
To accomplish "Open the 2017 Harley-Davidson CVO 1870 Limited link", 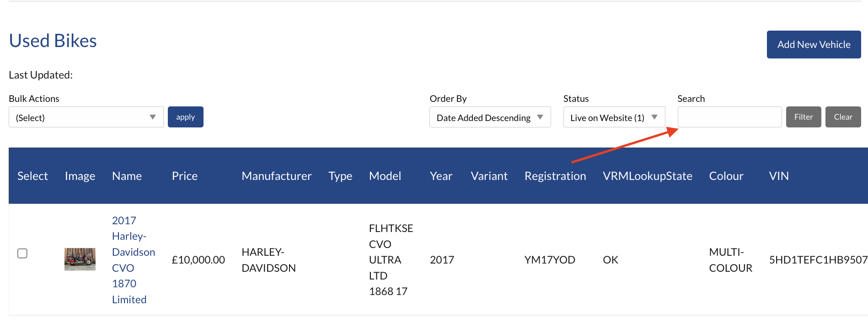I will click(133, 260).
